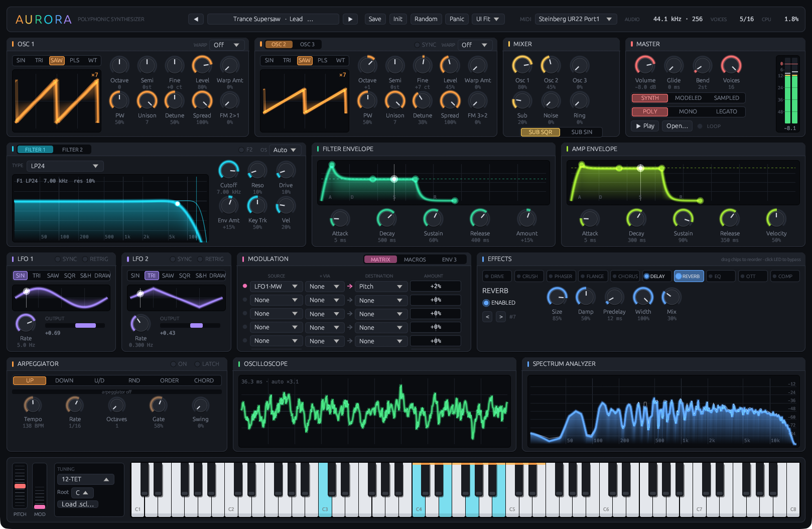Open the filter TYPE LP24 dropdown
812x529 pixels.
click(x=65, y=166)
